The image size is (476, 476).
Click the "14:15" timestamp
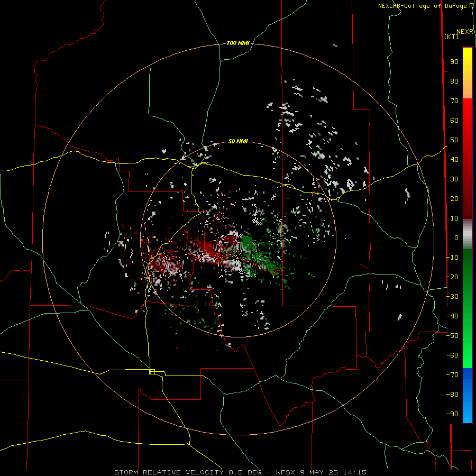pyautogui.click(x=355, y=472)
